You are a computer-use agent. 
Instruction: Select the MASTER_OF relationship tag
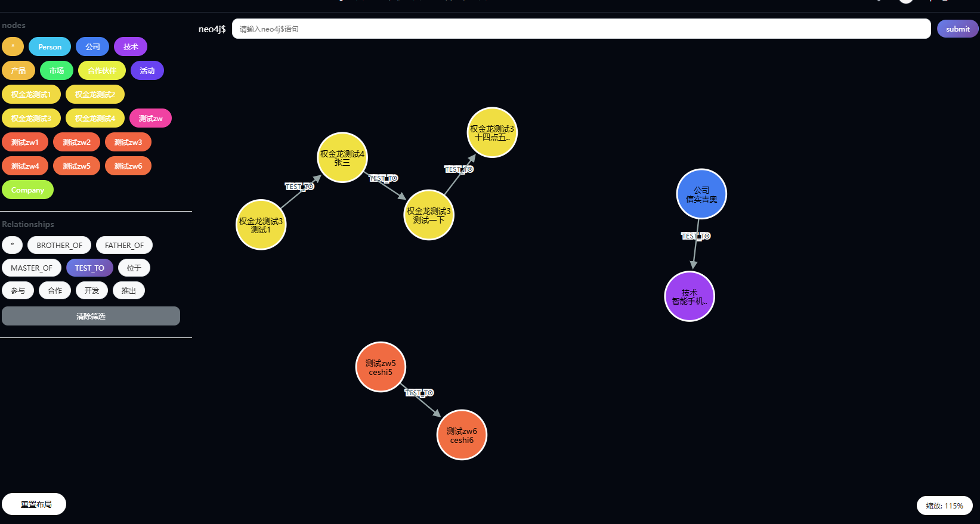(32, 268)
